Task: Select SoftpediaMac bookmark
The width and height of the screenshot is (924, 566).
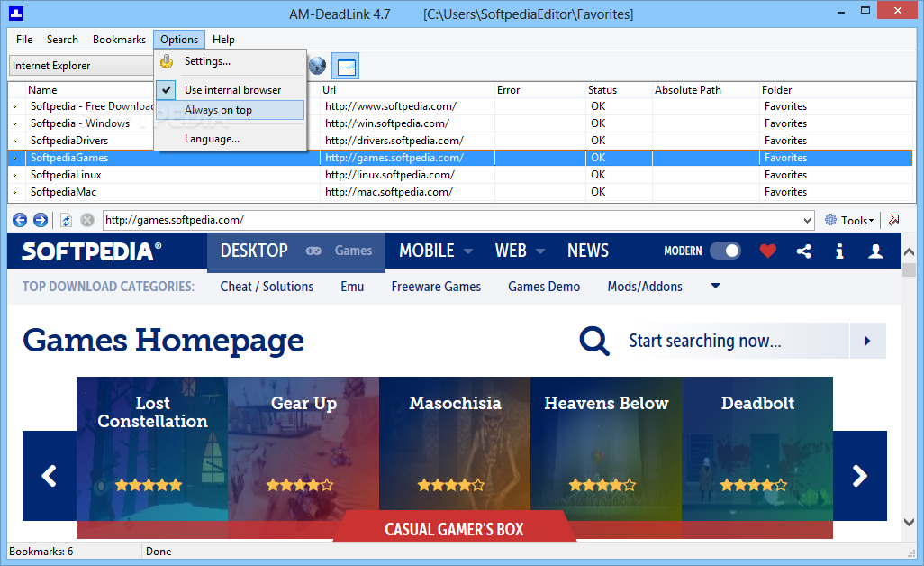Action: tap(459, 192)
